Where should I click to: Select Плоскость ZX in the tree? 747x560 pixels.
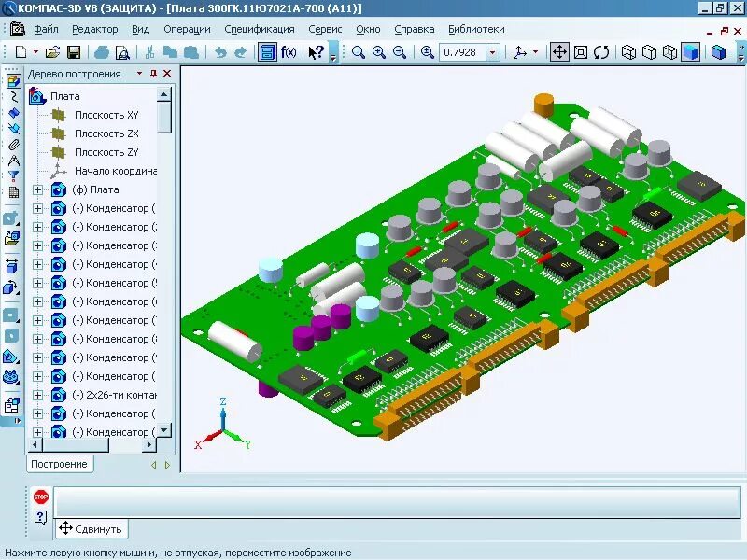coord(106,133)
